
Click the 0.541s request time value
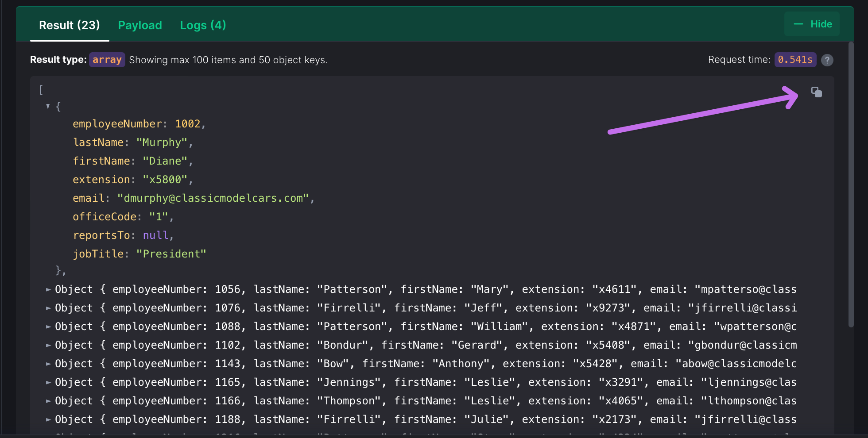[795, 60]
